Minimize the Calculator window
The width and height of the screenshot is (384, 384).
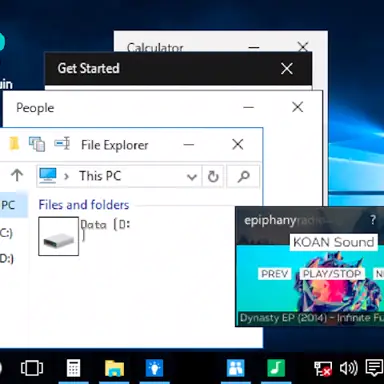tap(254, 47)
